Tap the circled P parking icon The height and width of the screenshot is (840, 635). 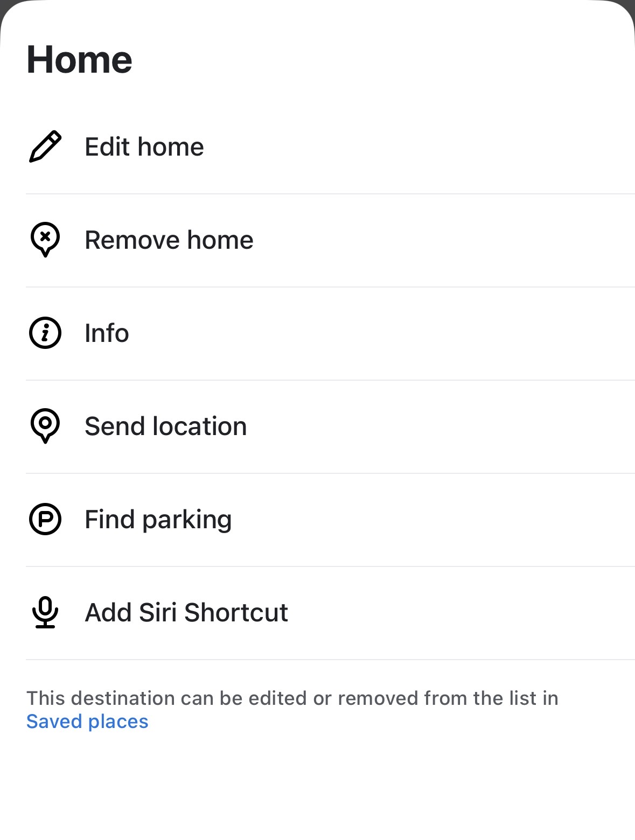point(45,519)
